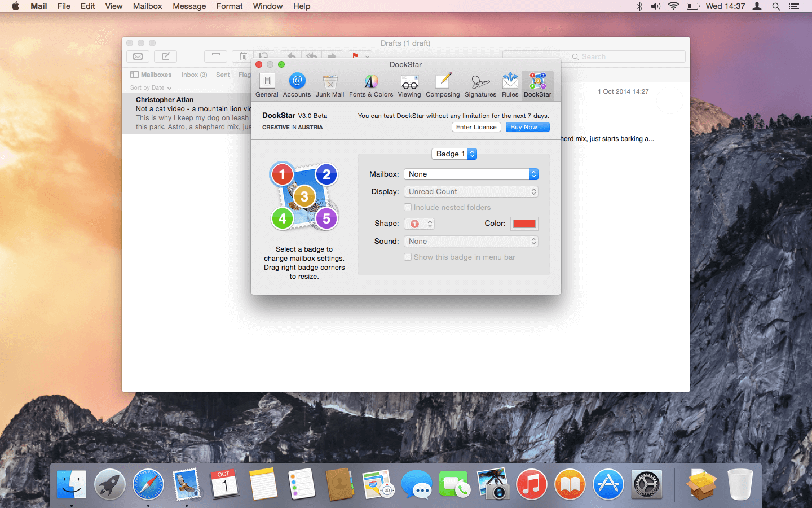This screenshot has width=812, height=508.
Task: Click the Get Mail envelope button in Mail toolbar
Action: pos(138,56)
